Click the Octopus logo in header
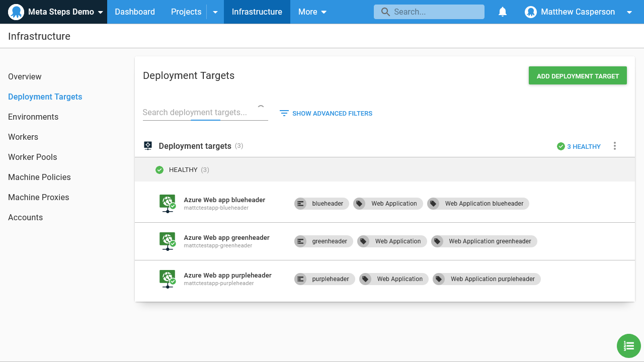Viewport: 644px width, 362px height. pos(16,12)
